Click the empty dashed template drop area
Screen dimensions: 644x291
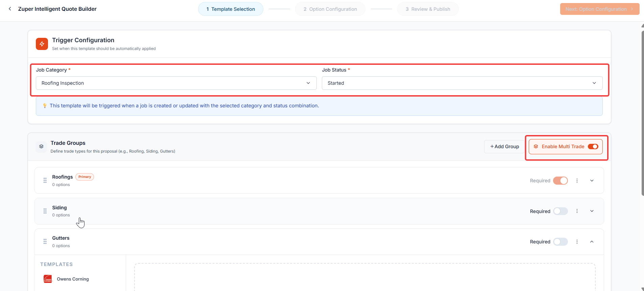[x=365, y=277]
